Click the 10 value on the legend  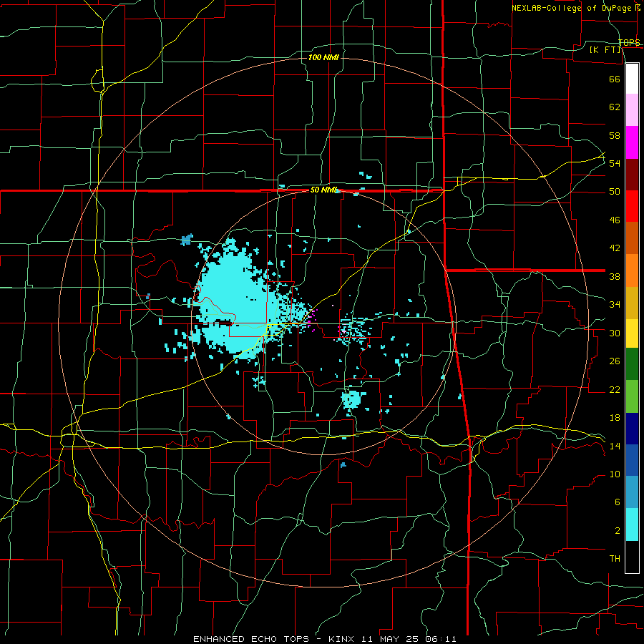(x=615, y=474)
